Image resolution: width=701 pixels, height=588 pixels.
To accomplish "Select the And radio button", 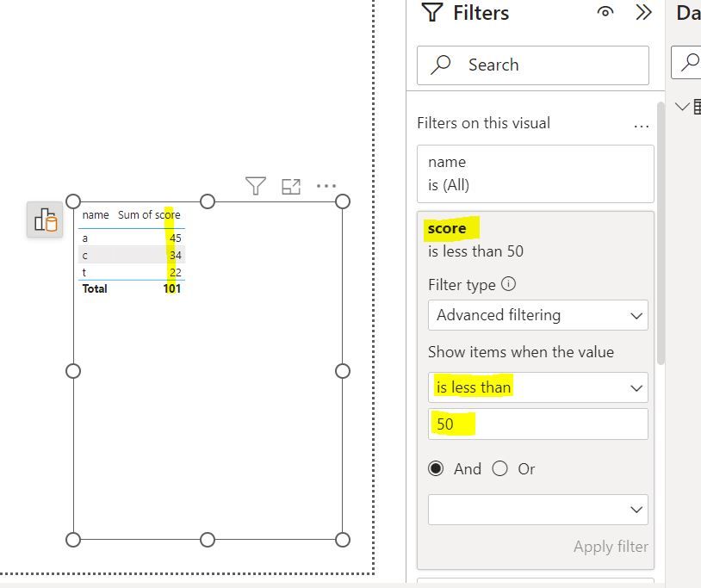I will click(x=436, y=468).
